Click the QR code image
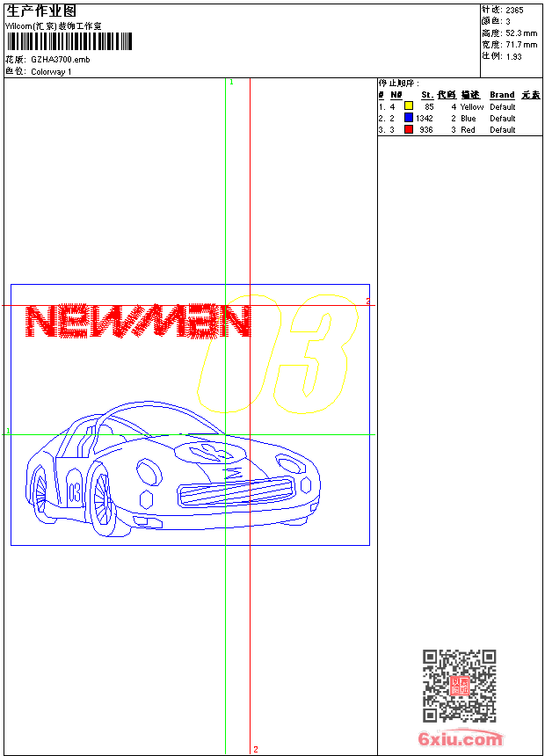Screen dimensions: 545x756 460,686
